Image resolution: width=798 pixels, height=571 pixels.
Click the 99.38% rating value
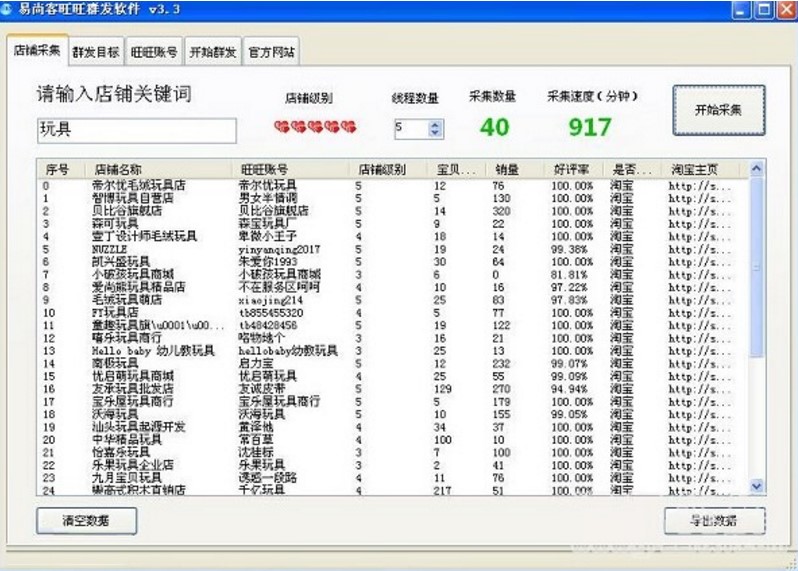click(x=569, y=249)
